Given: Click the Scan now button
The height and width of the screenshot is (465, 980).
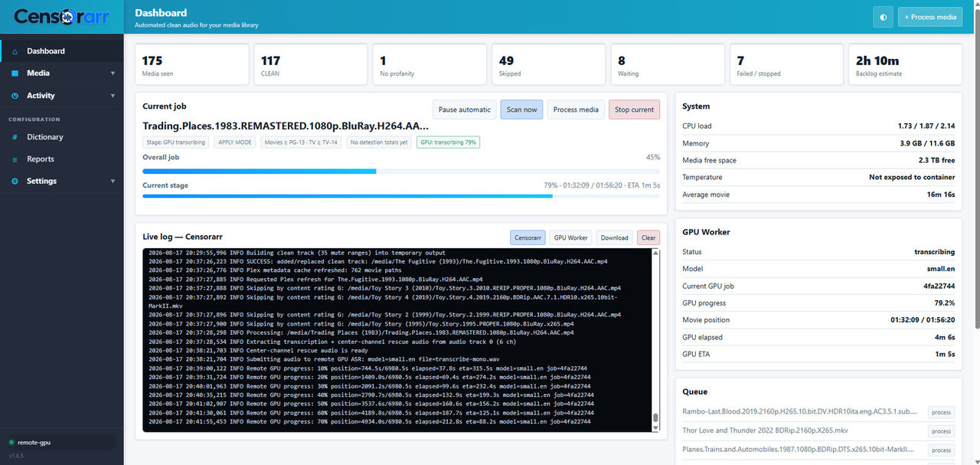Looking at the screenshot, I should click(x=521, y=110).
